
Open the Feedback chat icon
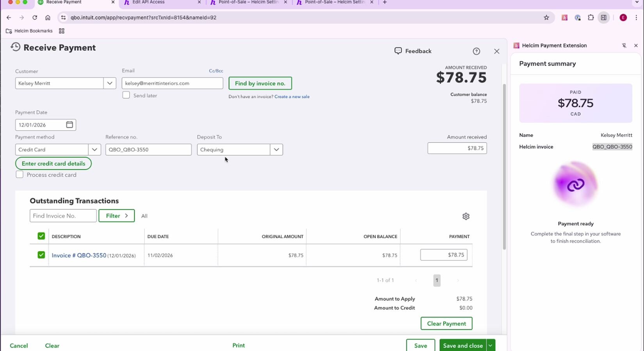(x=398, y=51)
